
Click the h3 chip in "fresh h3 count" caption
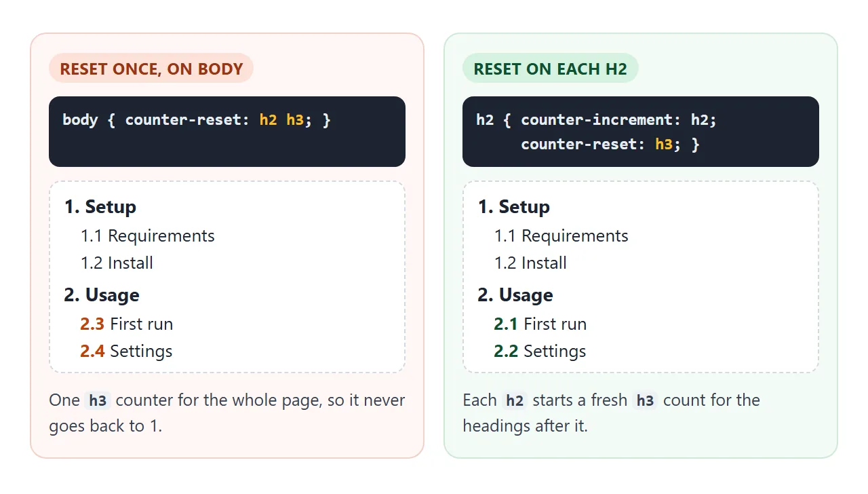646,400
